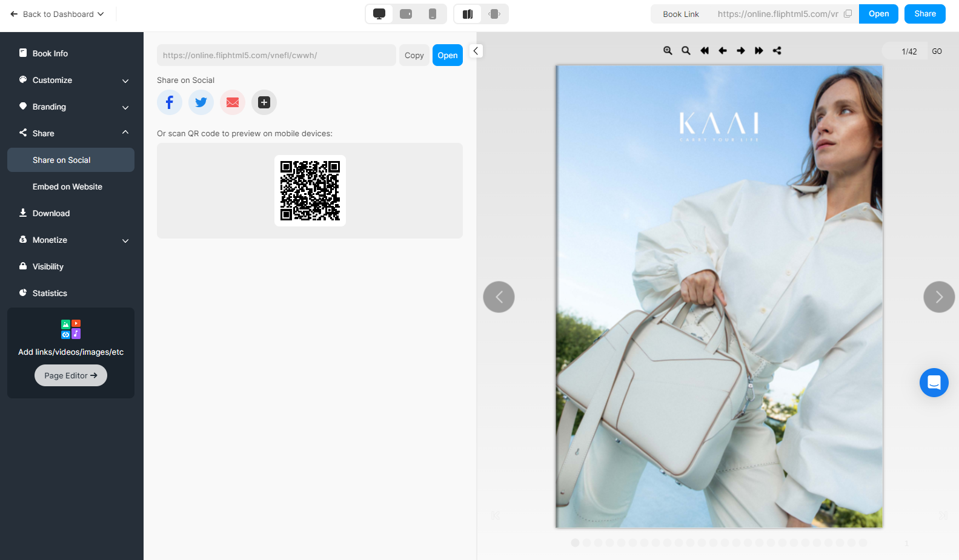Click the book cover page
Viewport: 959px width, 560px height.
(719, 297)
